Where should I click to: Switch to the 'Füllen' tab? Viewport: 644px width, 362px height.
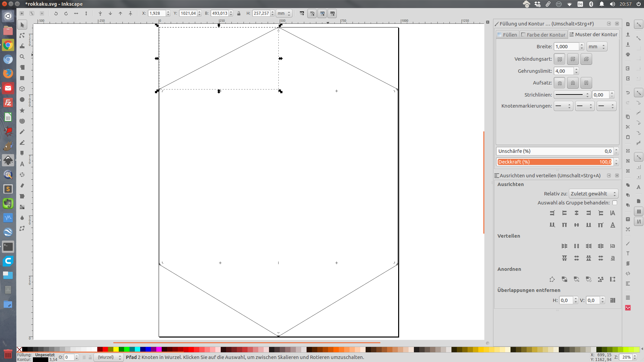pyautogui.click(x=507, y=35)
